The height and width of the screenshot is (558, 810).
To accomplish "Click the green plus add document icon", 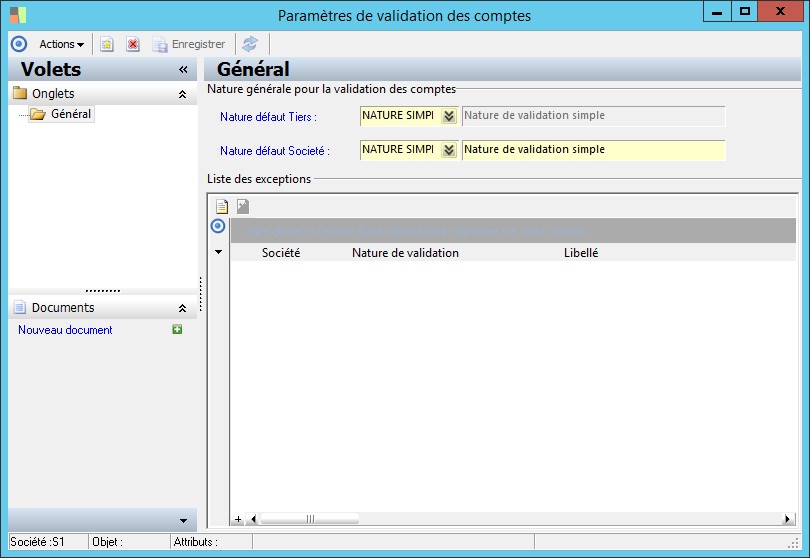I will coord(177,329).
